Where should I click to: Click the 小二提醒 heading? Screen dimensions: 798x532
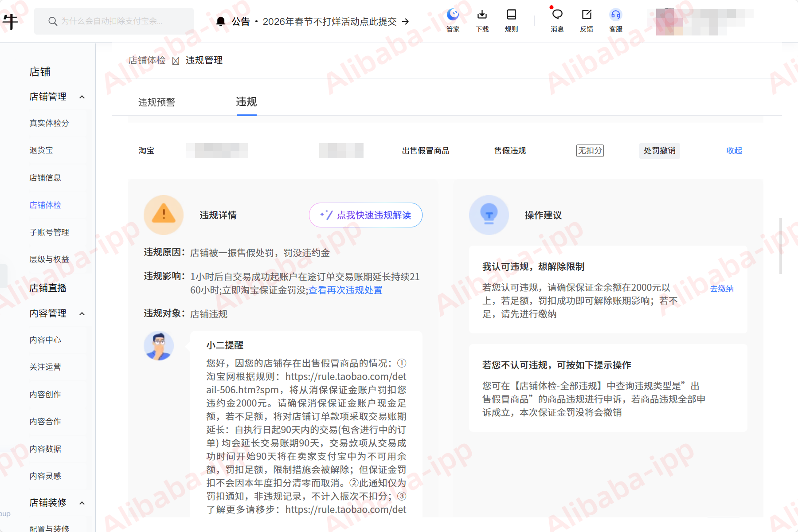click(225, 345)
